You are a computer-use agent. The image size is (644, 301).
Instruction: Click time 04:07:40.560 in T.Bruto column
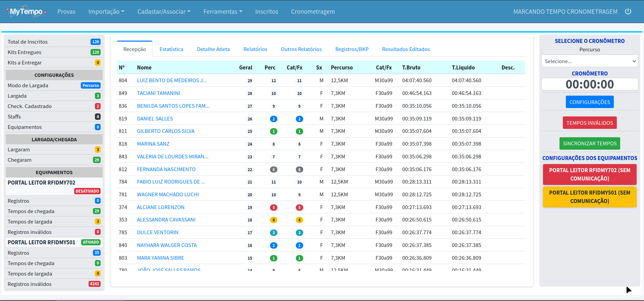point(417,81)
